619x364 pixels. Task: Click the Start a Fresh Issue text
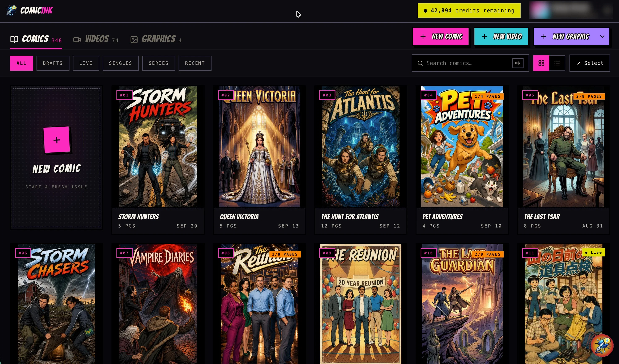pos(56,187)
